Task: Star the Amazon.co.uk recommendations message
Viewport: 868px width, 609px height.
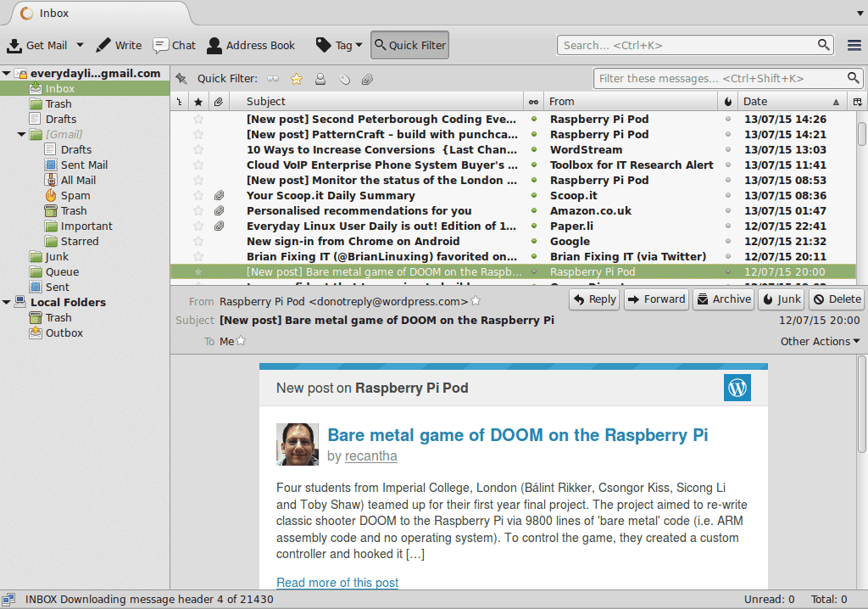Action: (x=198, y=210)
